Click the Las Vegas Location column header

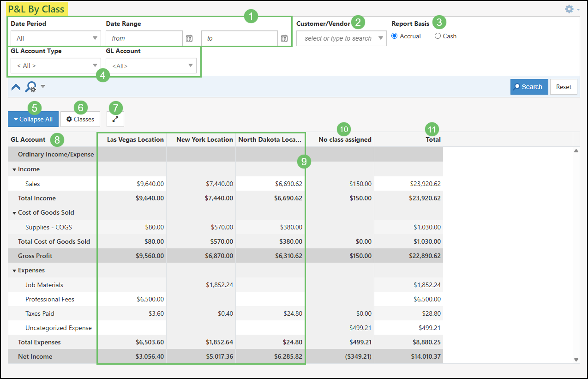(x=132, y=139)
